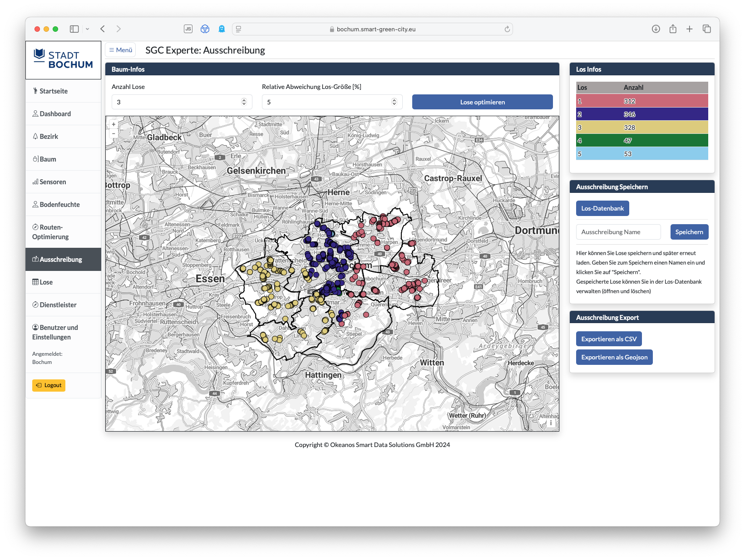745x560 pixels.
Task: Adjust the Relative Abweichung stepper arrows
Action: (x=394, y=102)
